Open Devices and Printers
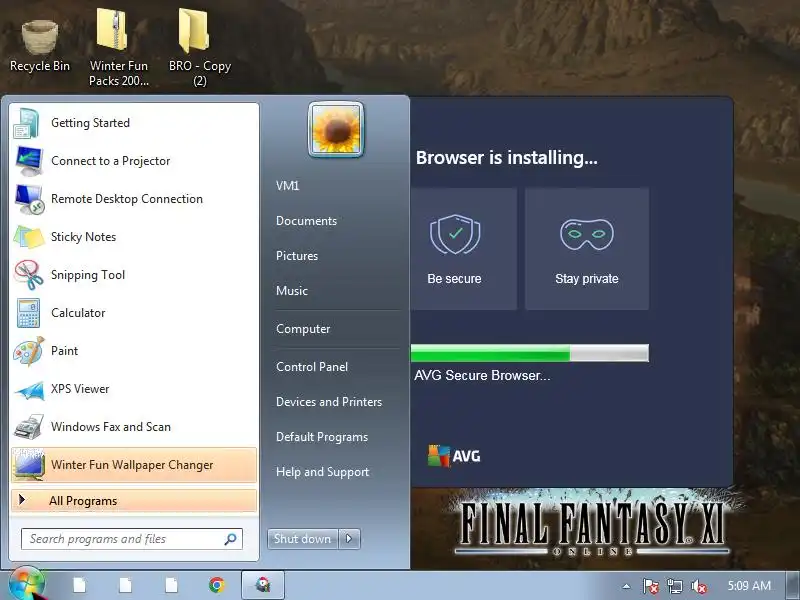The width and height of the screenshot is (800, 600). coord(329,402)
